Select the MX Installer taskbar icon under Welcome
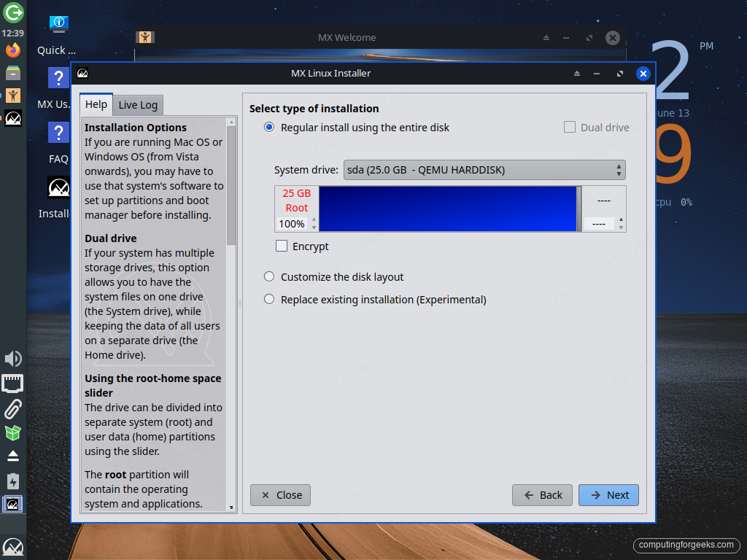The height and width of the screenshot is (560, 747). 13,117
